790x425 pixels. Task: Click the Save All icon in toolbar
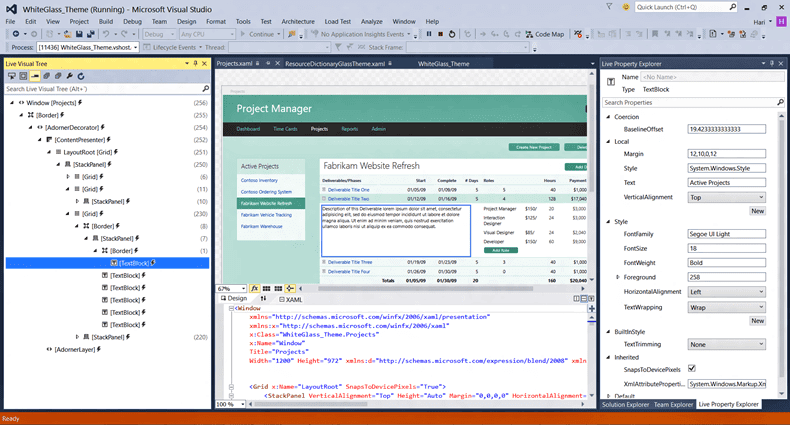[x=91, y=34]
